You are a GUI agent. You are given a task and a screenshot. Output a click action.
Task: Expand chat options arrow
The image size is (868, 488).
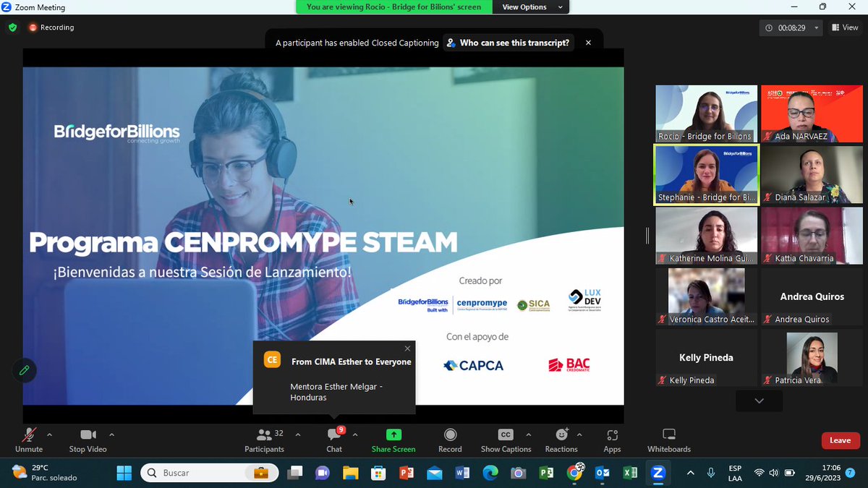click(355, 435)
